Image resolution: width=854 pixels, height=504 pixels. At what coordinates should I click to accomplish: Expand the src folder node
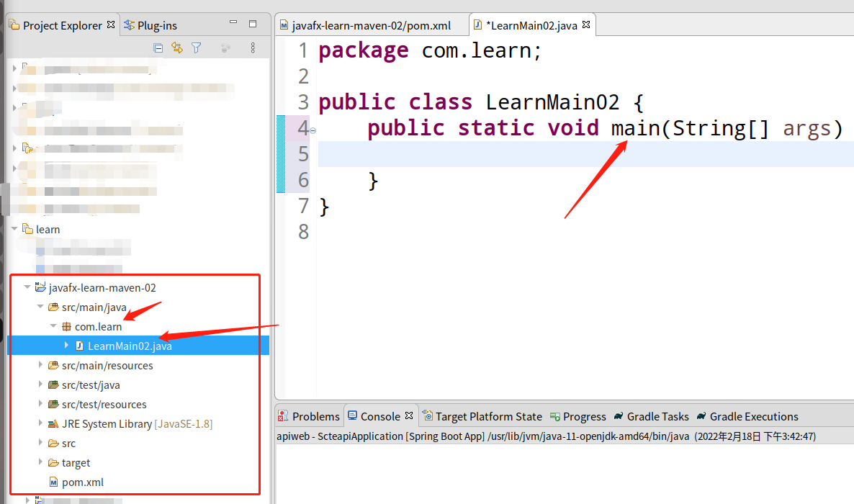[x=40, y=442]
